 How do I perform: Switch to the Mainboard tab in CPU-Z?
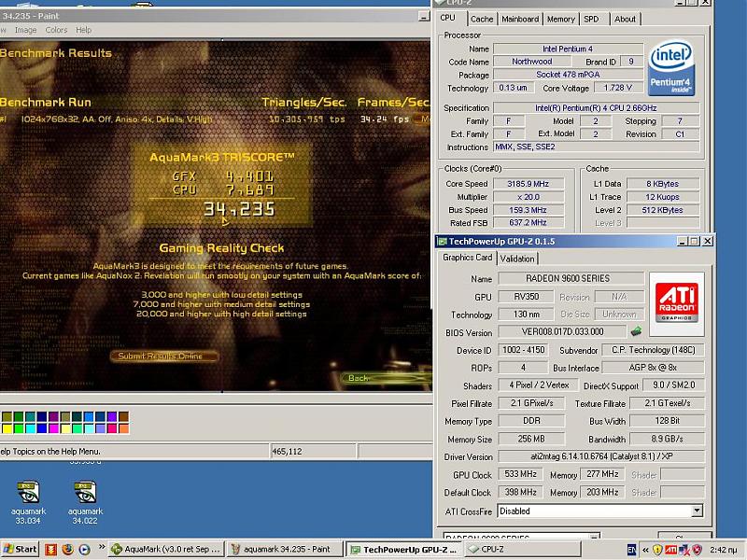coord(520,19)
